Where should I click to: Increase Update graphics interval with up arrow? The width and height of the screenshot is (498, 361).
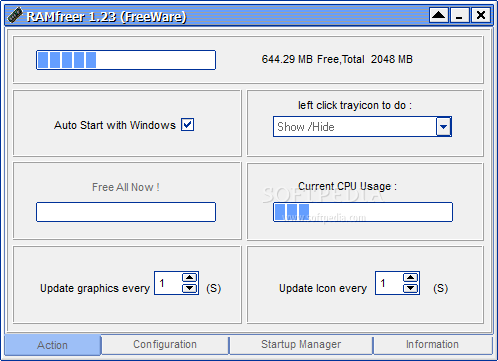190,277
